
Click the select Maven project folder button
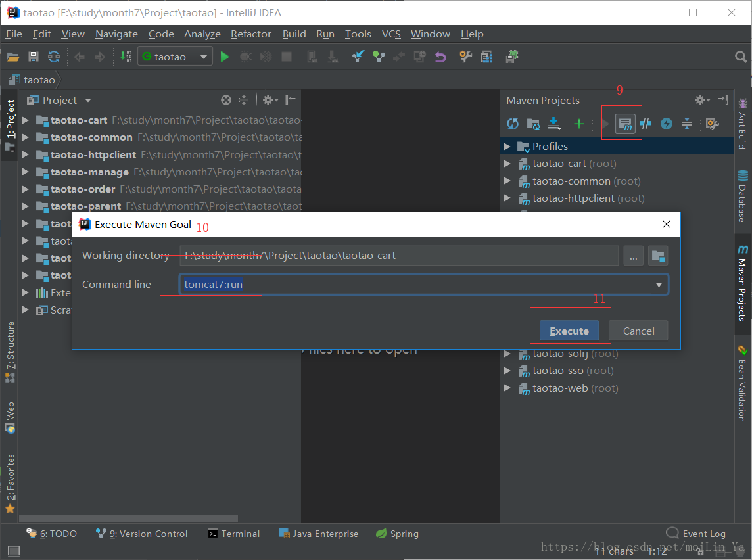[x=658, y=256]
